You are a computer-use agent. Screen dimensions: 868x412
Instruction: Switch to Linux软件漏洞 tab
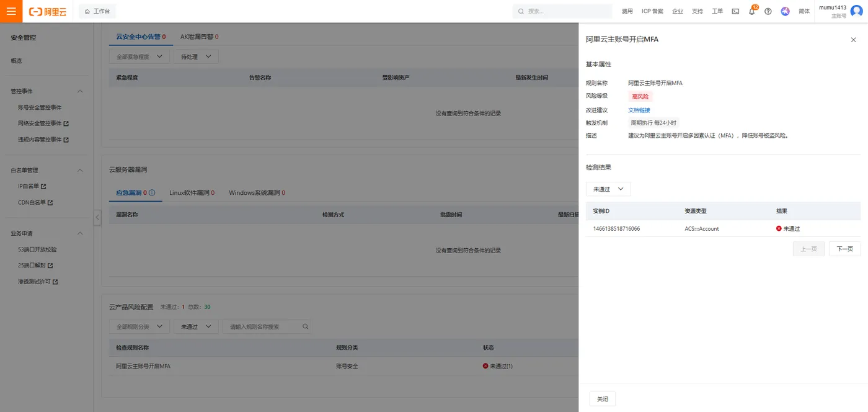click(192, 193)
